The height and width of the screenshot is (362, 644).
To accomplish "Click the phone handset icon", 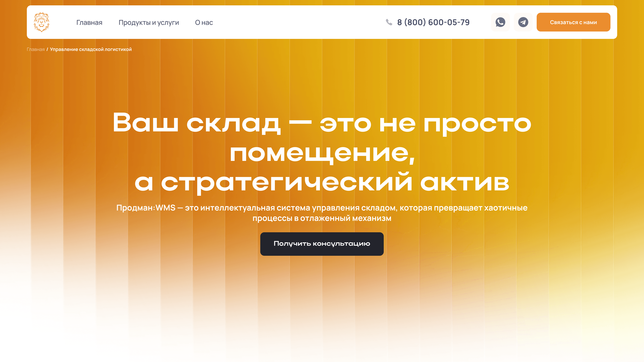I will coord(389,22).
